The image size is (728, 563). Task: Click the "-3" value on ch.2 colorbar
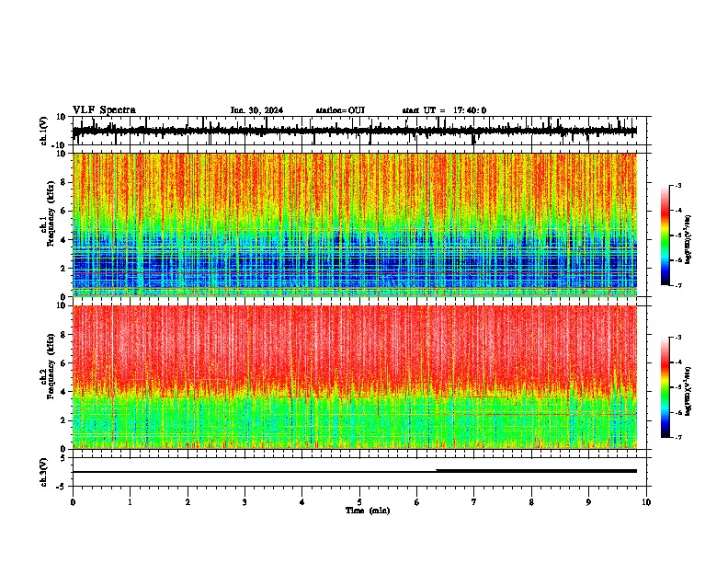(678, 338)
